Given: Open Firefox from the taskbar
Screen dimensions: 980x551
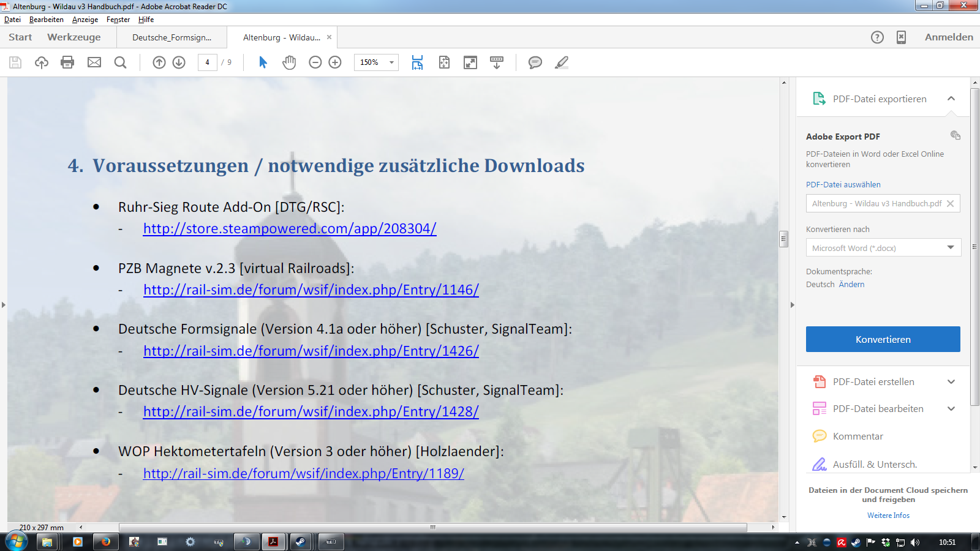Looking at the screenshot, I should [x=106, y=542].
